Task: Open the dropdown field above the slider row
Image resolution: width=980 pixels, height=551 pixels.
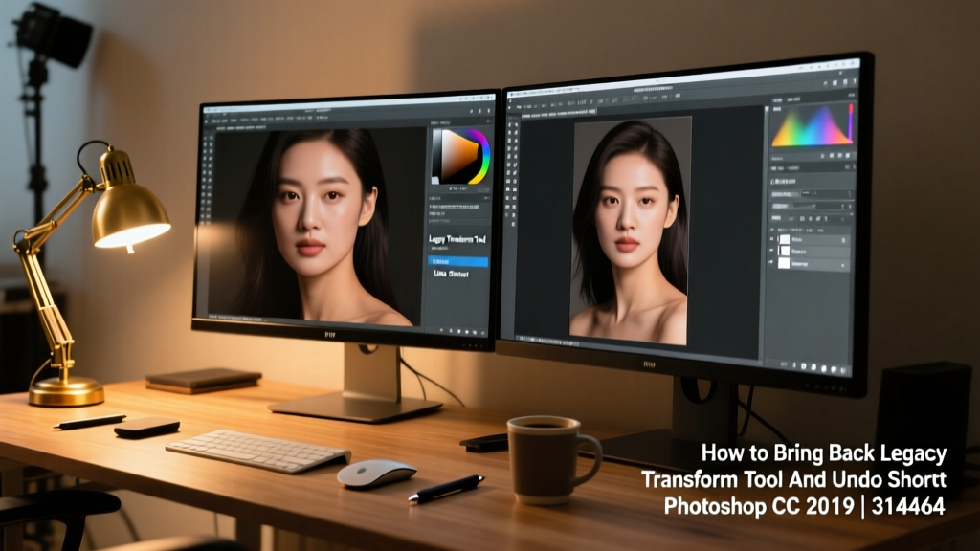Action: tap(826, 193)
